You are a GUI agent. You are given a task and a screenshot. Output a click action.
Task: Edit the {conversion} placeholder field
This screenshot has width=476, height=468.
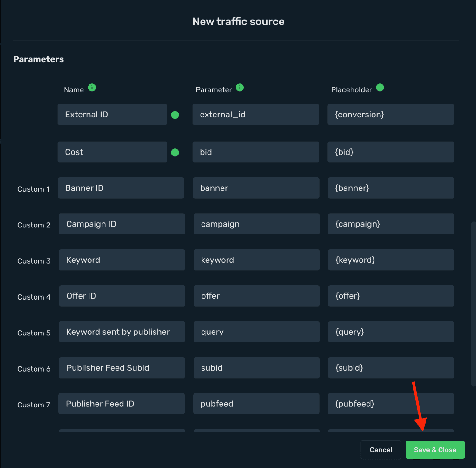pos(391,115)
